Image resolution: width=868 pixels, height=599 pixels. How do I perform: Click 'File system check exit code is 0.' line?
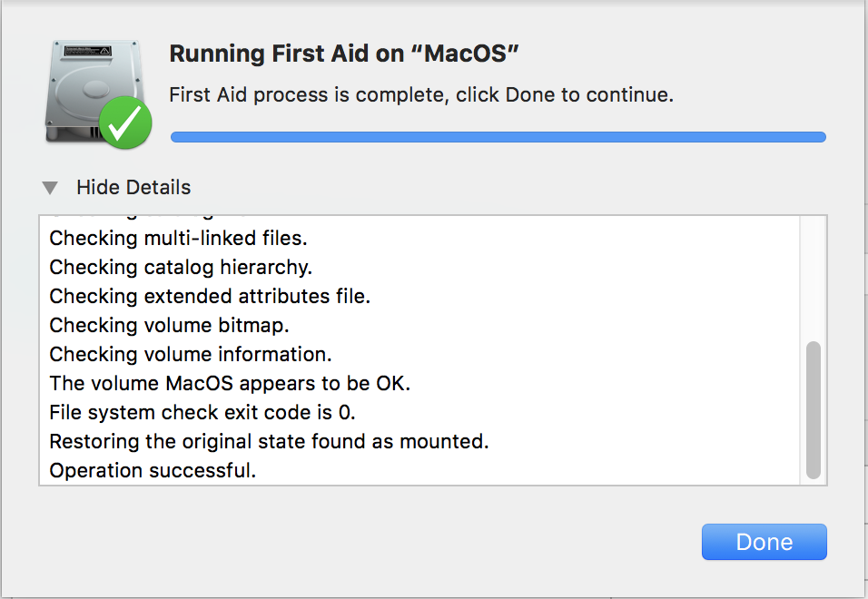pos(202,413)
